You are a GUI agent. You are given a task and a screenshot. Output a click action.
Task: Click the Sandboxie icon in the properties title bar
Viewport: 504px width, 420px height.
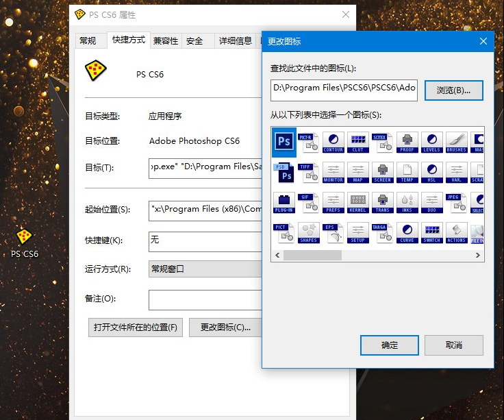(79, 14)
